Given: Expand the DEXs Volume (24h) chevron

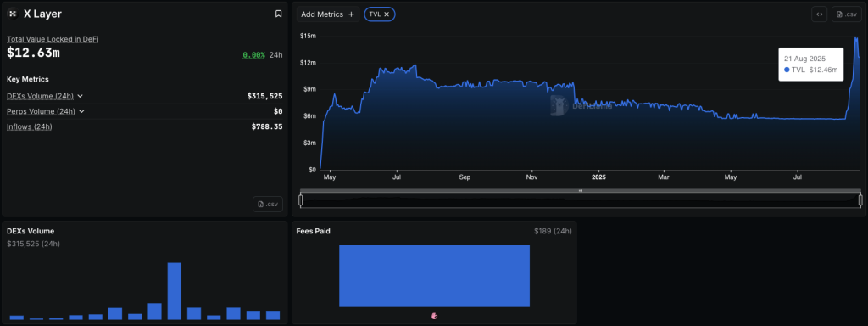Looking at the screenshot, I should [x=80, y=96].
